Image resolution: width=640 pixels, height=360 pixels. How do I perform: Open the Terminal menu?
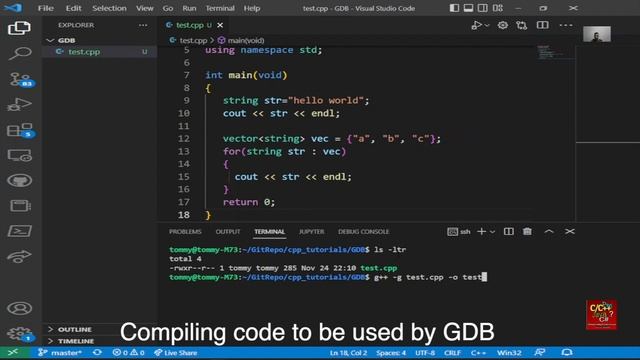coord(220,8)
